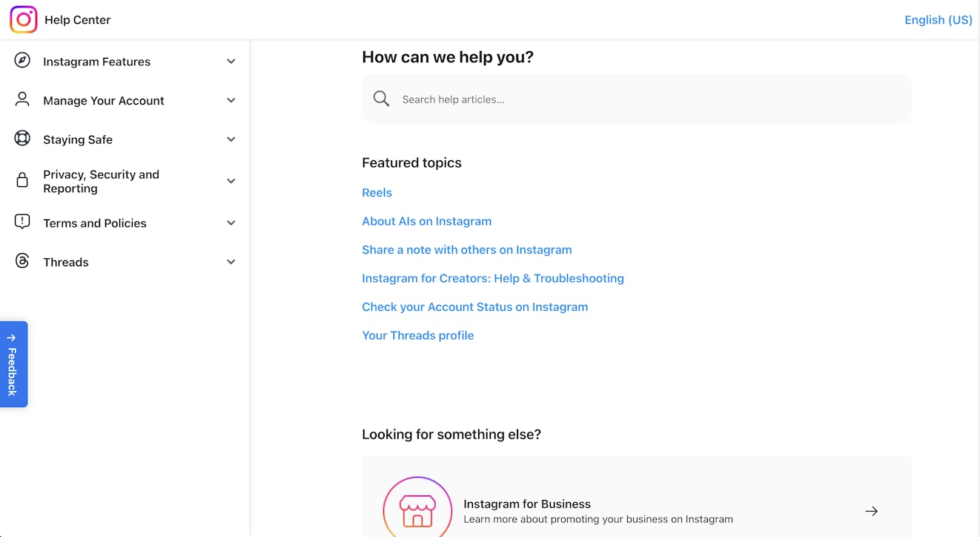The width and height of the screenshot is (980, 537).
Task: Open Check your Account Status link
Action: (x=474, y=307)
